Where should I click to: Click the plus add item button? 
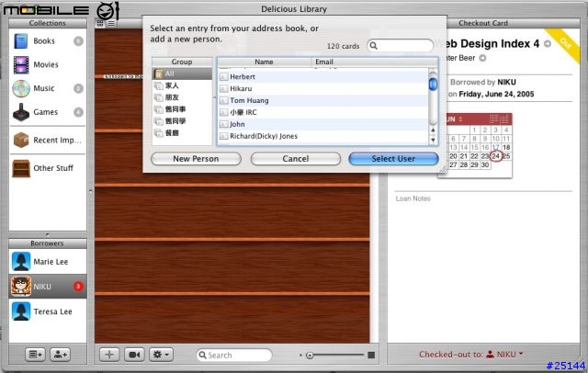point(109,355)
